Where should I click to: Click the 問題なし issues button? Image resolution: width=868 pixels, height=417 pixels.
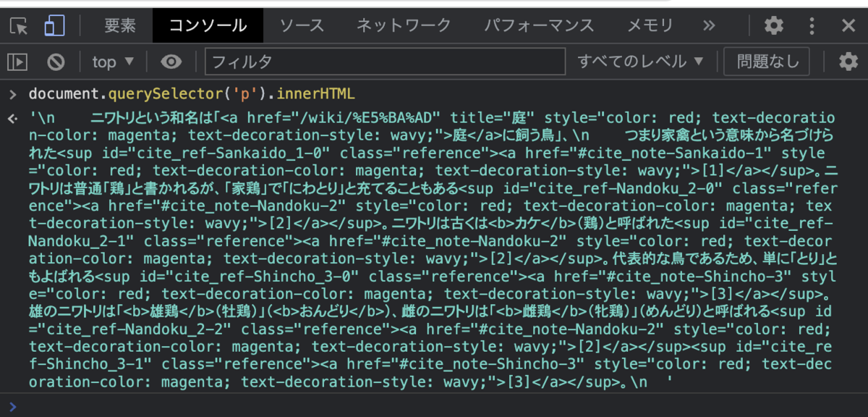pyautogui.click(x=768, y=62)
